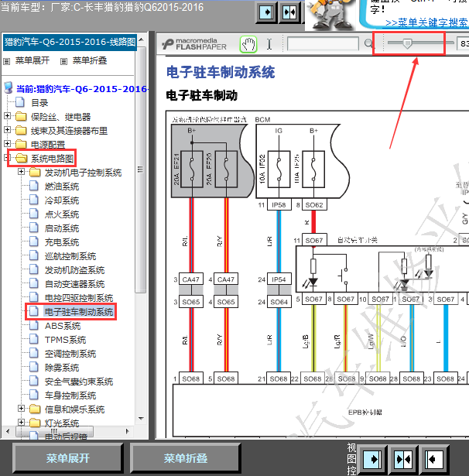Image resolution: width=469 pixels, height=476 pixels.
Task: Click the tree horizontal scroll-left arrow
Action: [8, 431]
